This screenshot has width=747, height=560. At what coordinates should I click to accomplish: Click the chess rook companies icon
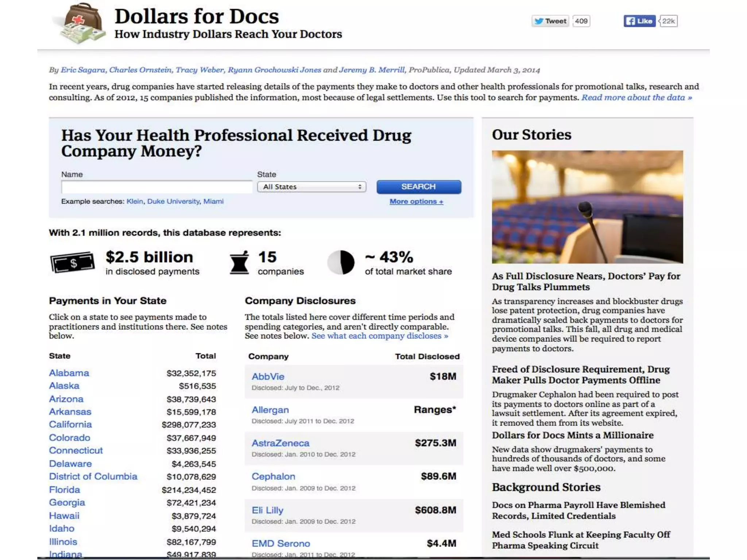pos(239,262)
